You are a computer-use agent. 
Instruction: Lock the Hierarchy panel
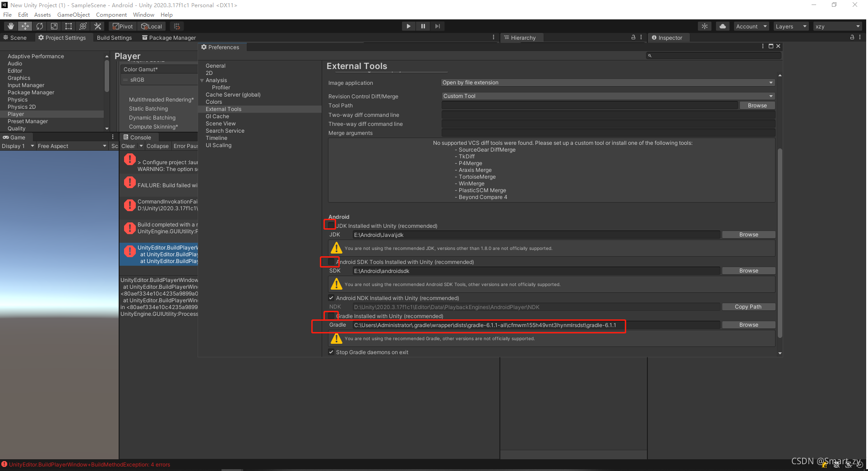(633, 37)
